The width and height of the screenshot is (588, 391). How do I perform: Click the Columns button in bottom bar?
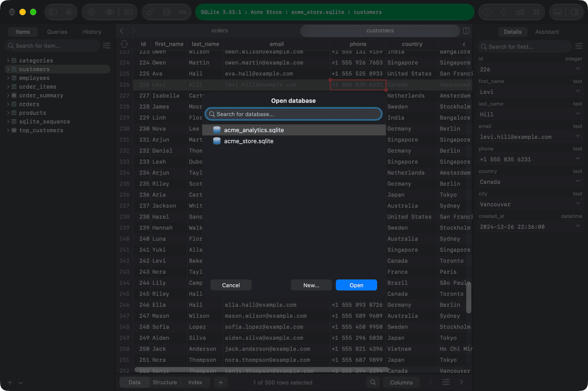(x=401, y=382)
